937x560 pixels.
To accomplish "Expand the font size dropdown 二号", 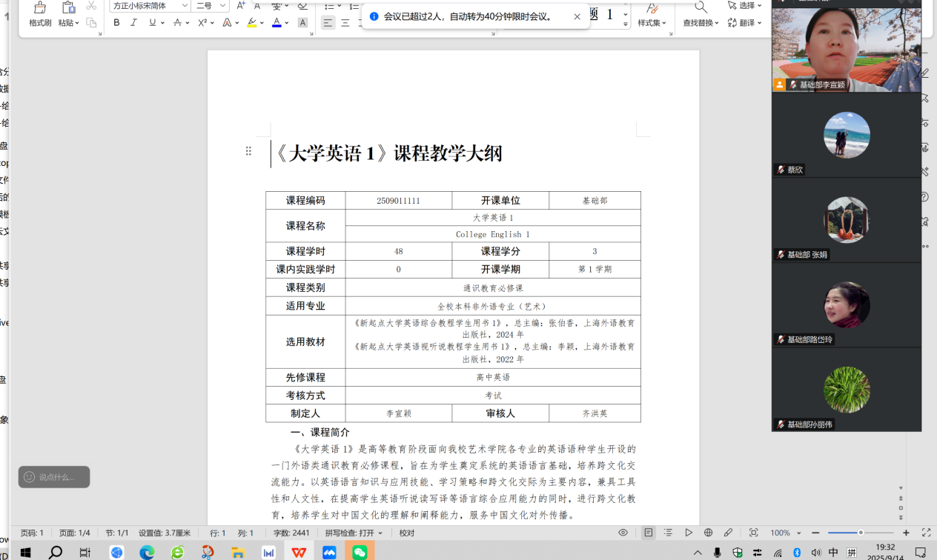I will (222, 6).
